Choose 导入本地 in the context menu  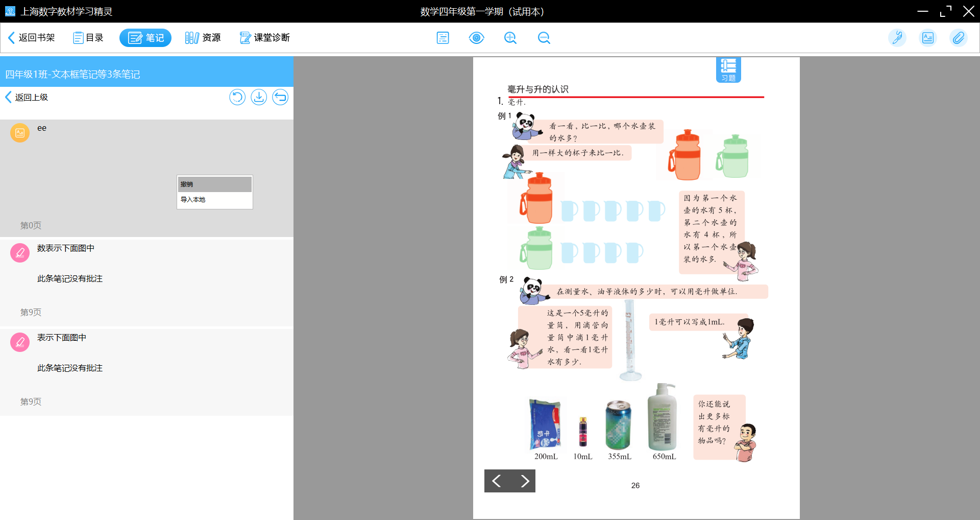point(214,200)
